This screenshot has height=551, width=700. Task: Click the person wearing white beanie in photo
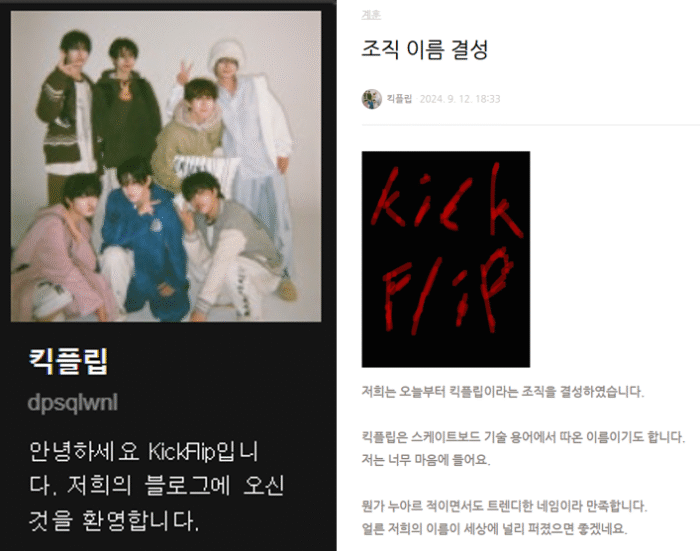[250, 147]
